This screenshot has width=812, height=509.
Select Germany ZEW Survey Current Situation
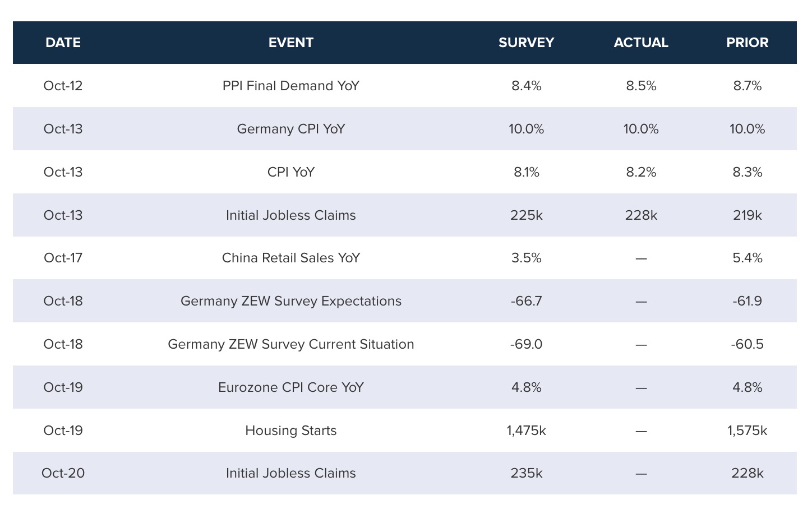[290, 344]
